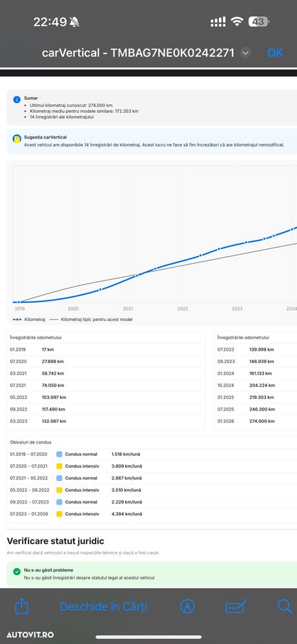Tap the 2020 label on chart axis
The height and width of the screenshot is (644, 297).
(x=73, y=308)
